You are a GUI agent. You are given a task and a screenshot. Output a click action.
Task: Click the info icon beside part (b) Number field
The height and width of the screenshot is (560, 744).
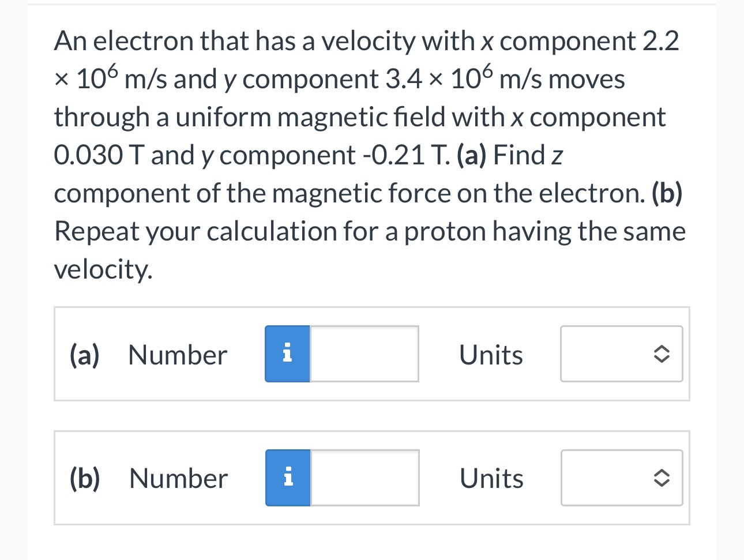point(288,478)
